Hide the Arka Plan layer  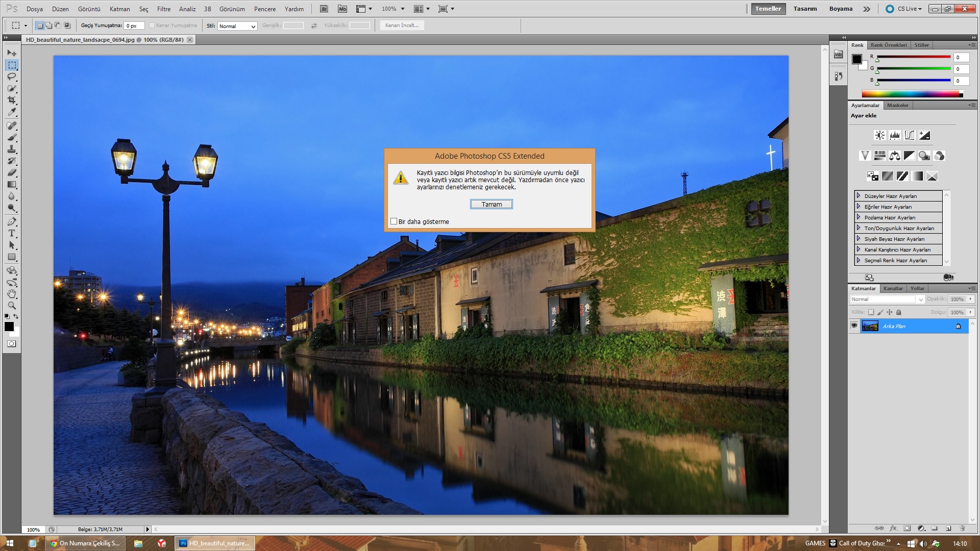854,325
